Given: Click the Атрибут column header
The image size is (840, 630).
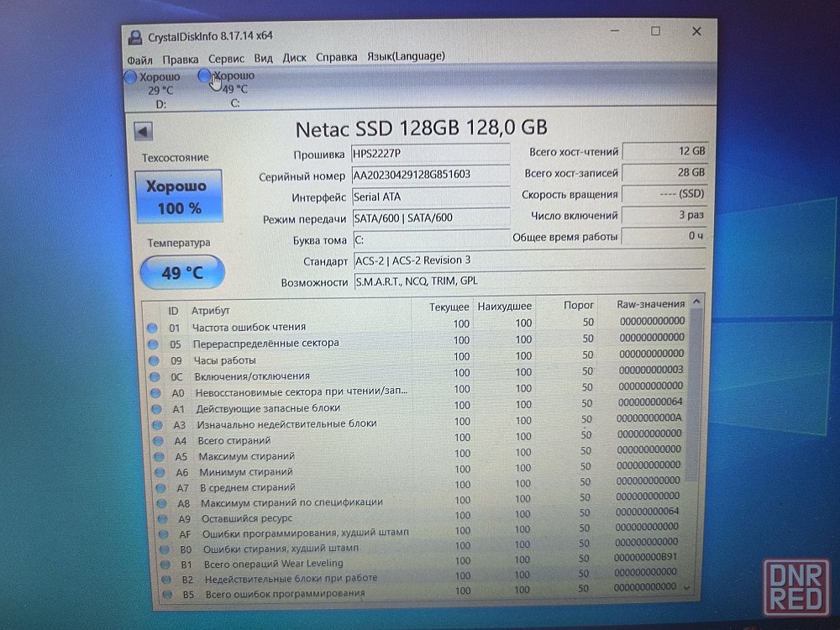Looking at the screenshot, I should click(211, 310).
